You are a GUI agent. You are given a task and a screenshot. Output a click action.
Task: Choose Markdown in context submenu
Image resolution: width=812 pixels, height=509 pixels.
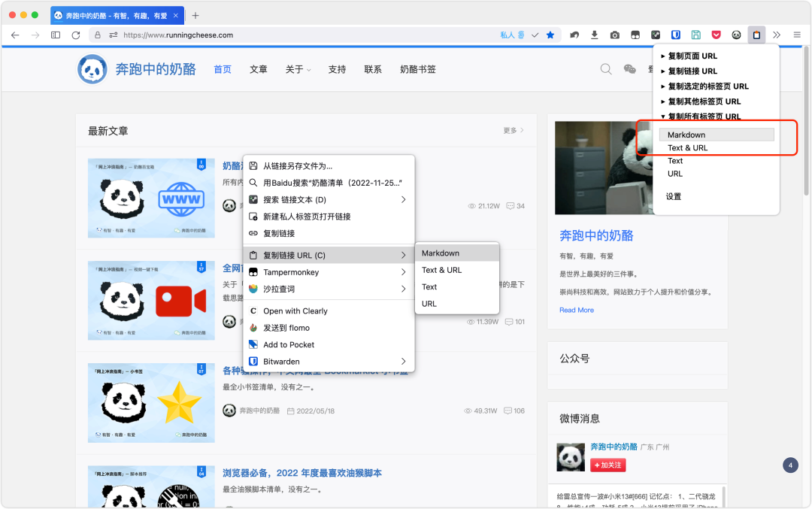(457, 253)
